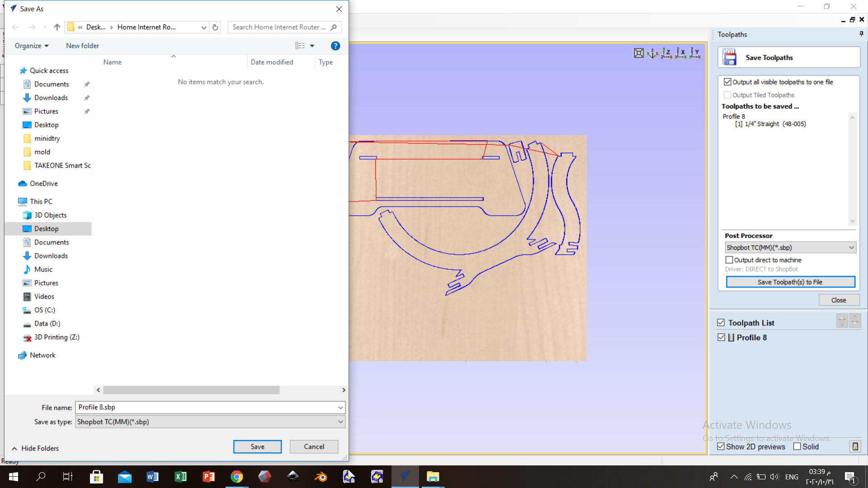The image size is (868, 488).
Task: Cancel the Save As dialog
Action: pos(314,446)
